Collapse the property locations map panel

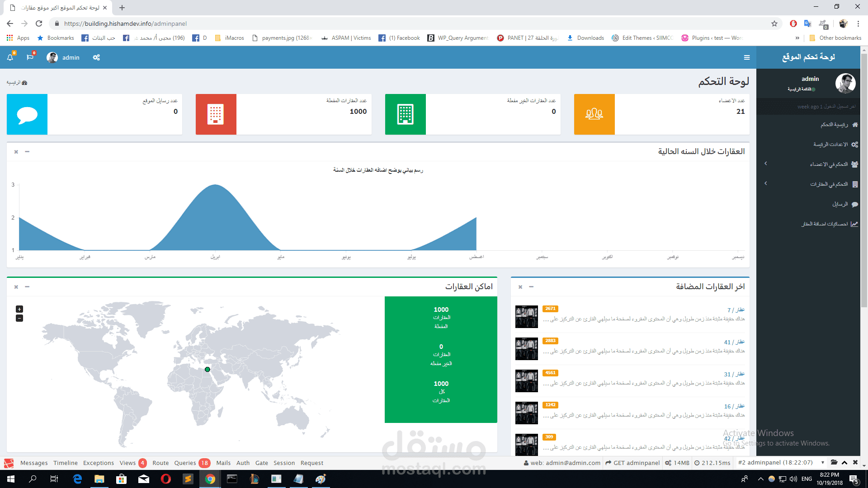[27, 287]
